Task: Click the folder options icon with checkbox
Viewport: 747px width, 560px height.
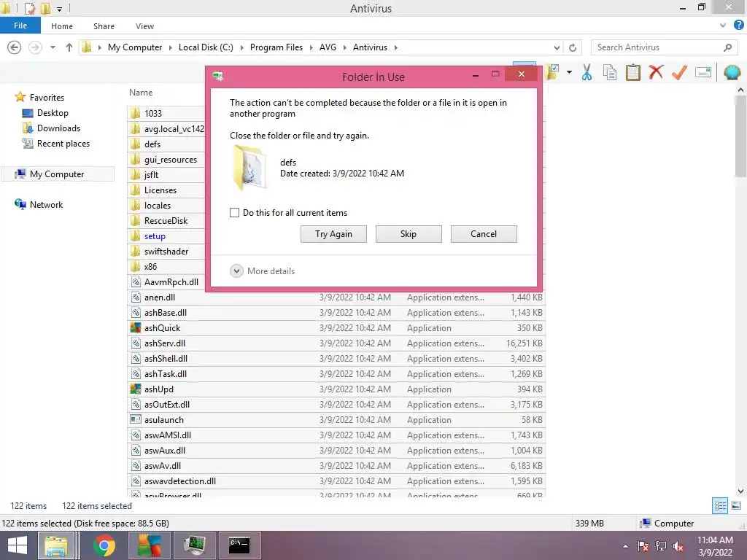Action: 553,72
